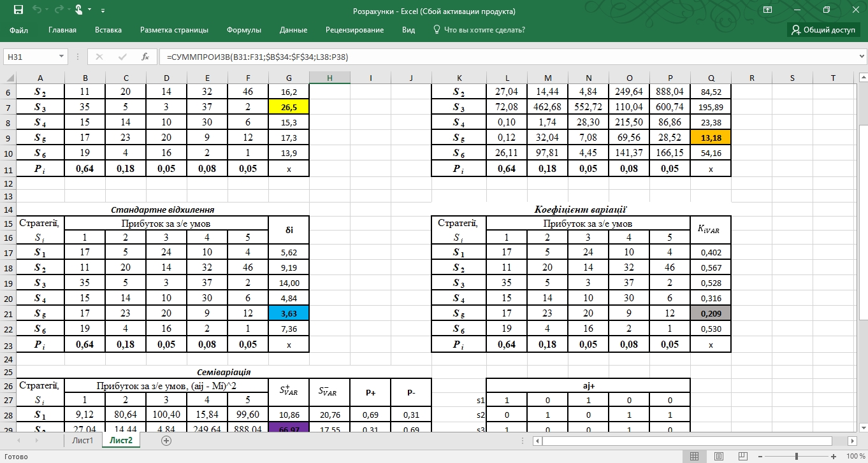This screenshot has width=868, height=463.
Task: Switch to Page Break Preview icon
Action: pos(744,457)
